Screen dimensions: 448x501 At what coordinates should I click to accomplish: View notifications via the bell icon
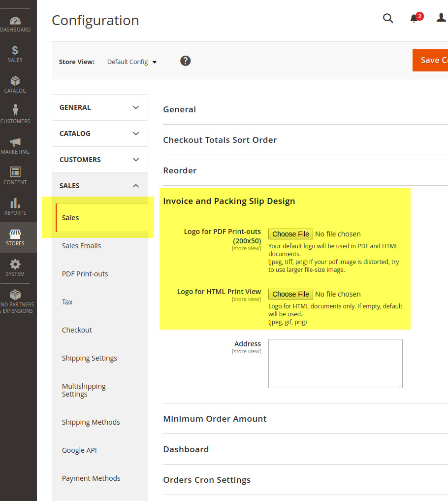coord(414,19)
